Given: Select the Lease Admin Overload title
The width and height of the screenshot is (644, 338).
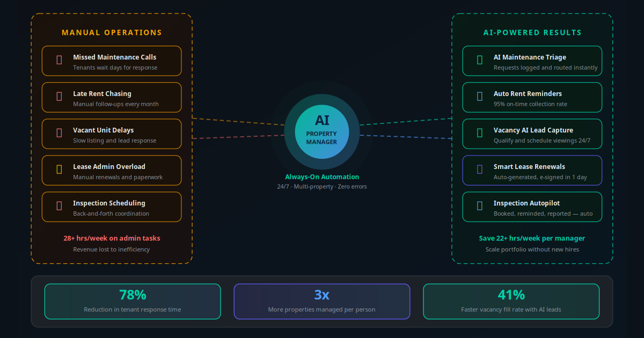Looking at the screenshot, I should point(109,166).
